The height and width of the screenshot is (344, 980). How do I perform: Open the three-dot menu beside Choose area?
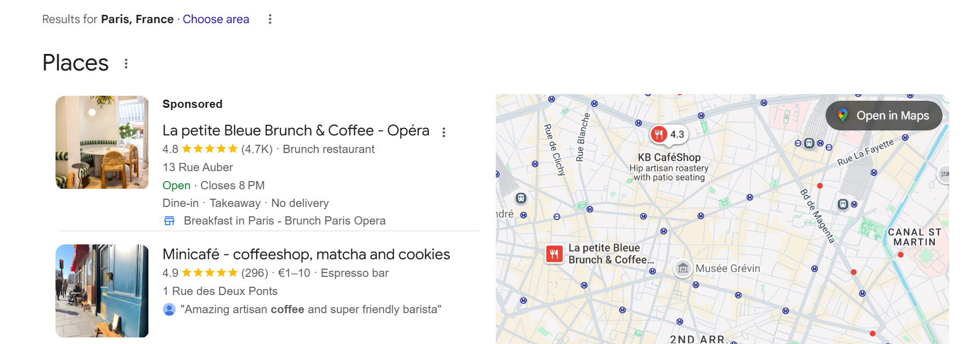pyautogui.click(x=270, y=19)
